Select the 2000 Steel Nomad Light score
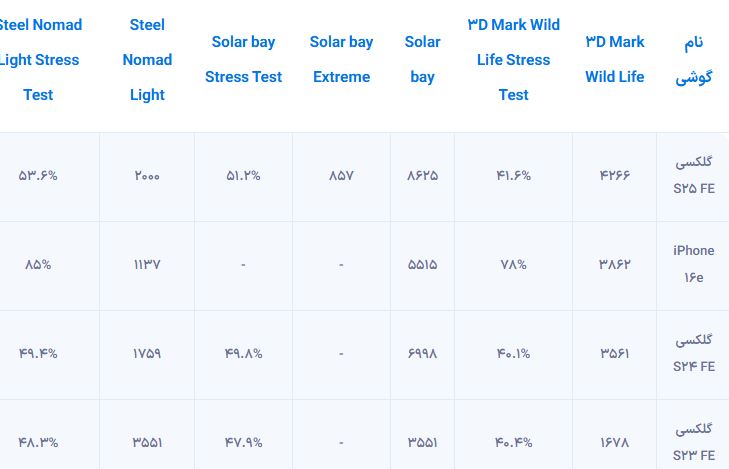The image size is (729, 469). point(147,176)
